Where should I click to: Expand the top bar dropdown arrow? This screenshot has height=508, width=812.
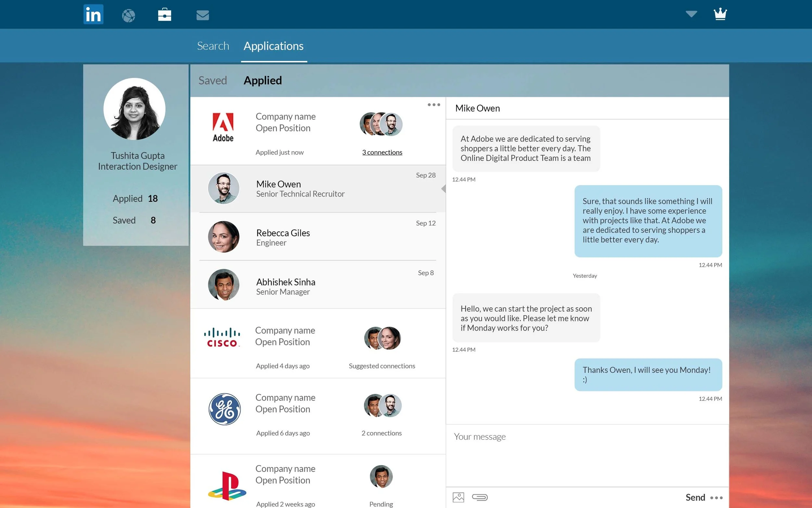[x=691, y=14]
